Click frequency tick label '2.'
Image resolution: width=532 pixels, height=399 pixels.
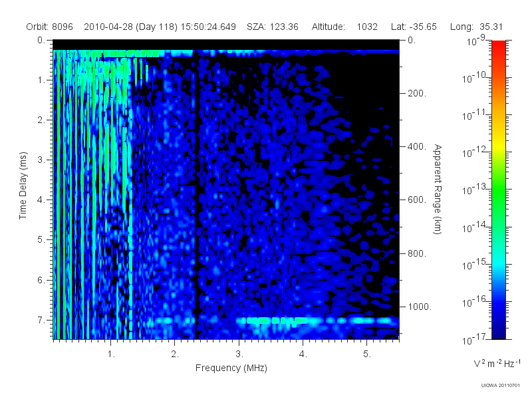click(x=175, y=354)
